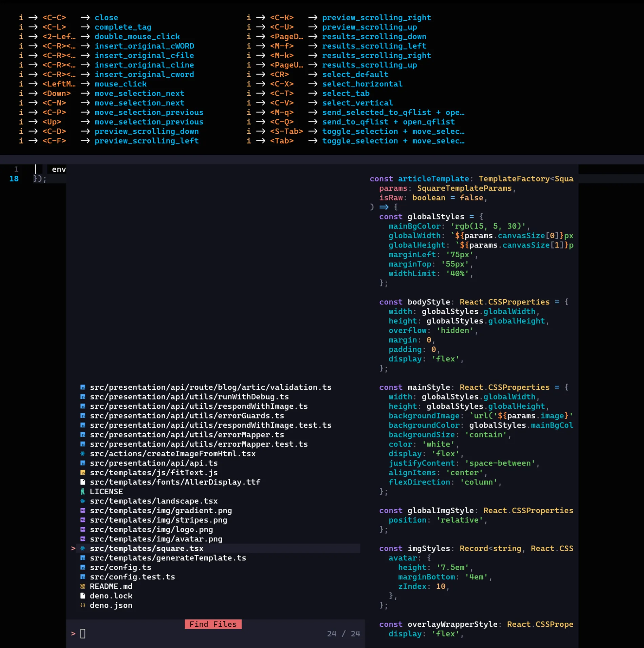The width and height of the screenshot is (644, 648).
Task: Select src/presentation/api/route/blog/artic/validation.ts result
Action: pyautogui.click(x=210, y=387)
